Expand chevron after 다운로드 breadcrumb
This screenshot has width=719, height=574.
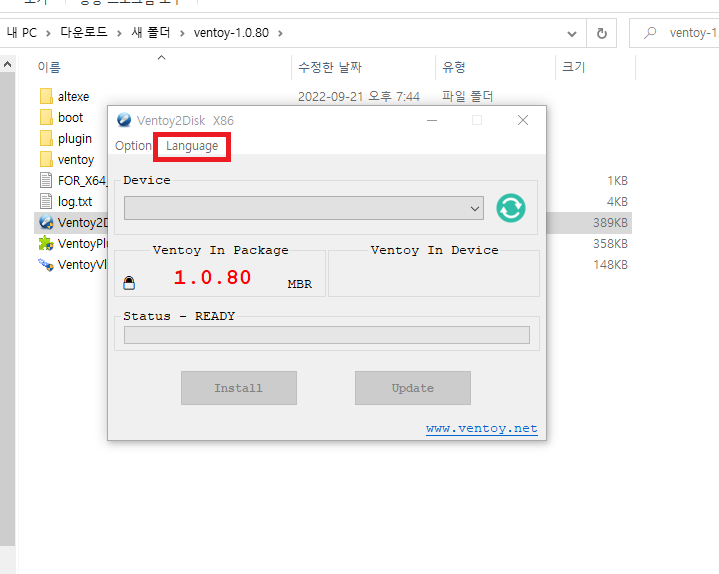point(119,33)
